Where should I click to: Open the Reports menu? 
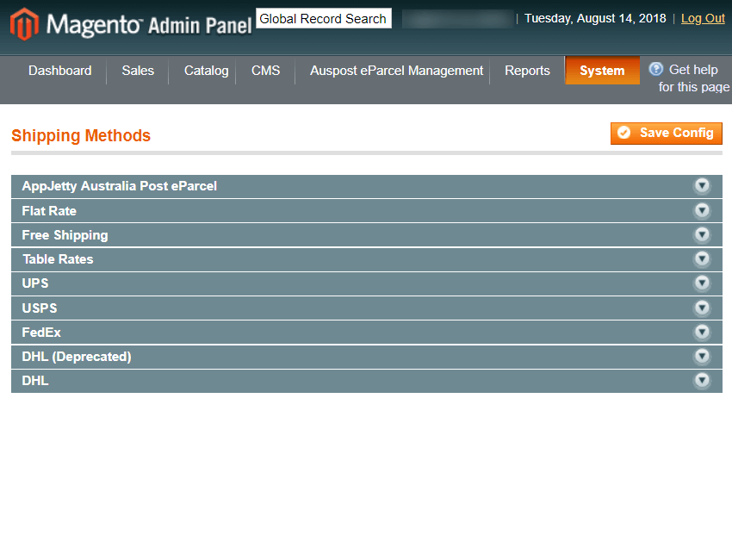527,71
